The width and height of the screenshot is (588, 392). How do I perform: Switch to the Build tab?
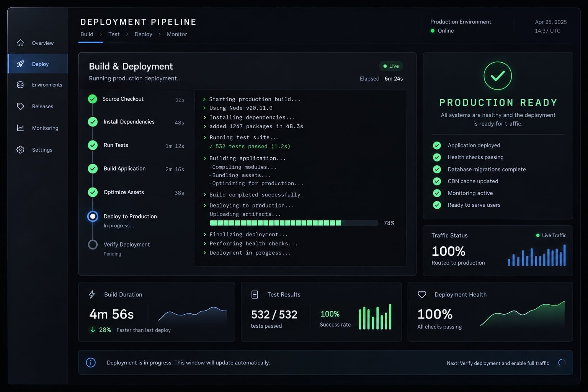(x=87, y=34)
